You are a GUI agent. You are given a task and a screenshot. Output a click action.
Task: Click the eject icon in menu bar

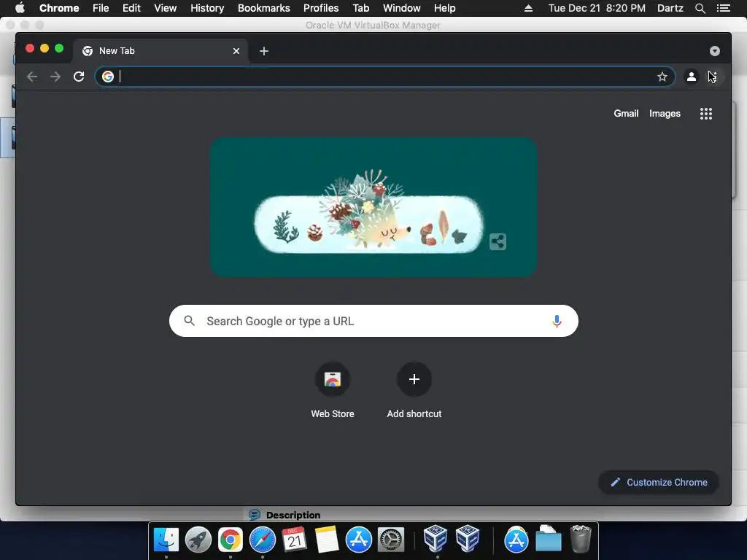coord(528,8)
